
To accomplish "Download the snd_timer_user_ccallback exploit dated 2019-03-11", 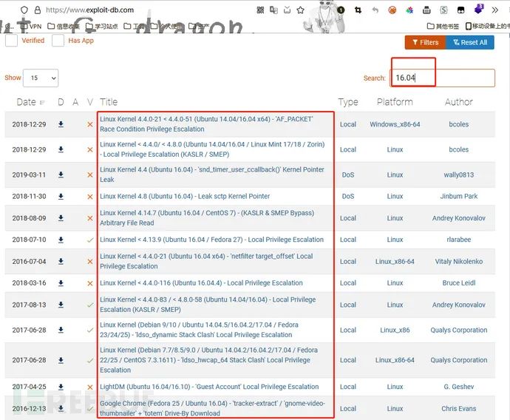I will [61, 175].
